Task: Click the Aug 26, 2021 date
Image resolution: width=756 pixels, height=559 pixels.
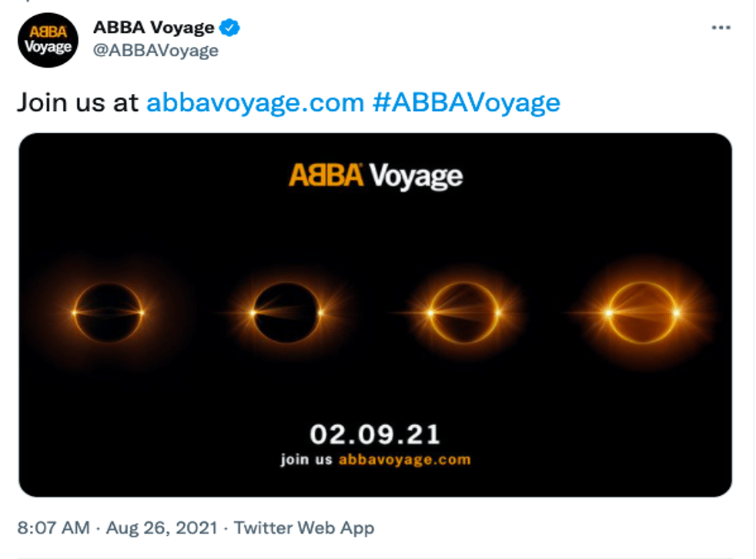Action: point(162,528)
